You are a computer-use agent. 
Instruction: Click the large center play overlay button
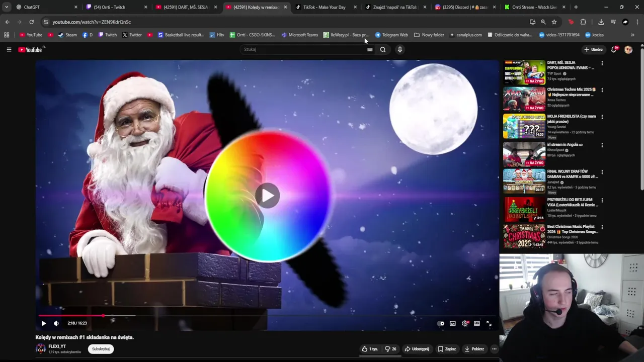(267, 196)
